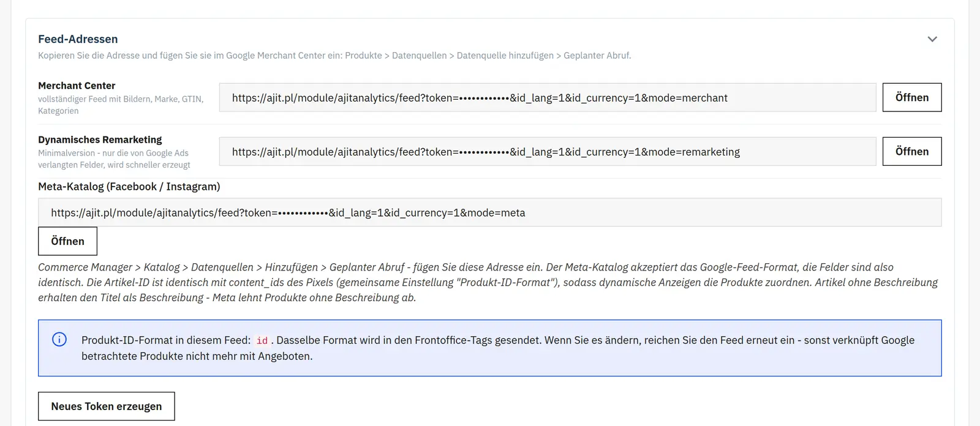980x426 pixels.
Task: Click 'vollständiger Feed mit Bildern' description
Action: pos(121,105)
